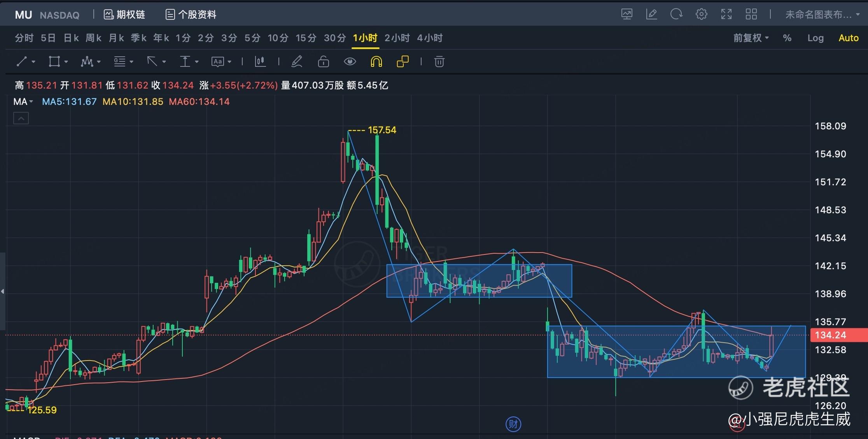Expand the rectangle shape tool dropdown
Screen dimensions: 868x439
(x=66, y=61)
